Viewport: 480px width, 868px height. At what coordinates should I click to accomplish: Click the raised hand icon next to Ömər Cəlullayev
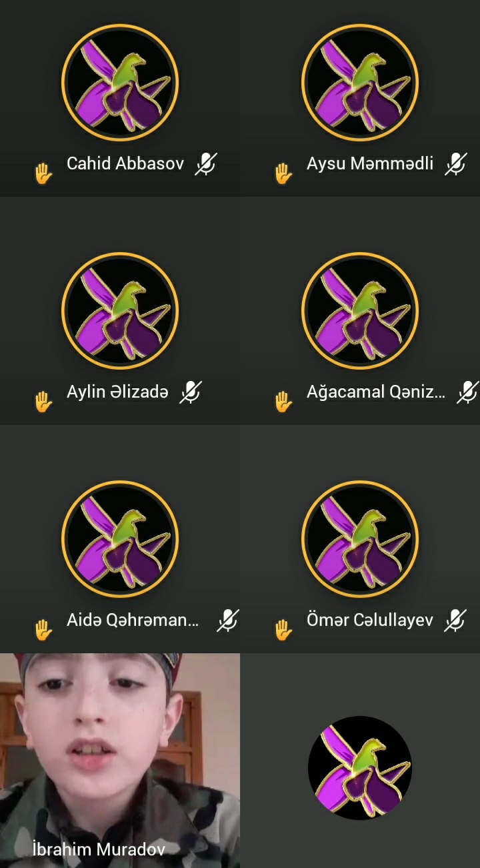tap(283, 630)
